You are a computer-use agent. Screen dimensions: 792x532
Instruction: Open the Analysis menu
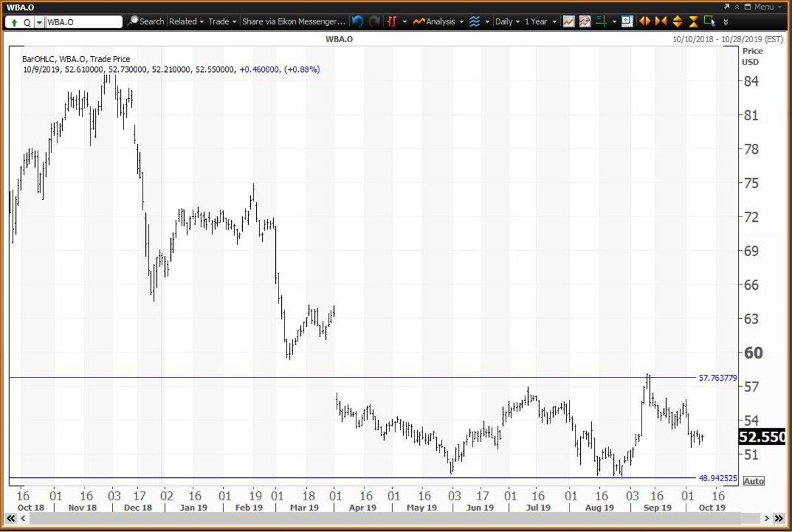coord(438,21)
